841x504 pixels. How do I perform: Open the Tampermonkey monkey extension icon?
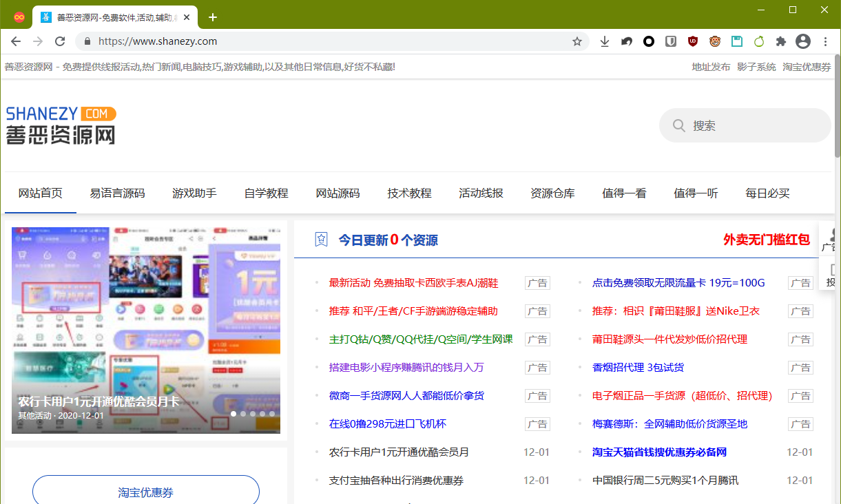[x=714, y=41]
